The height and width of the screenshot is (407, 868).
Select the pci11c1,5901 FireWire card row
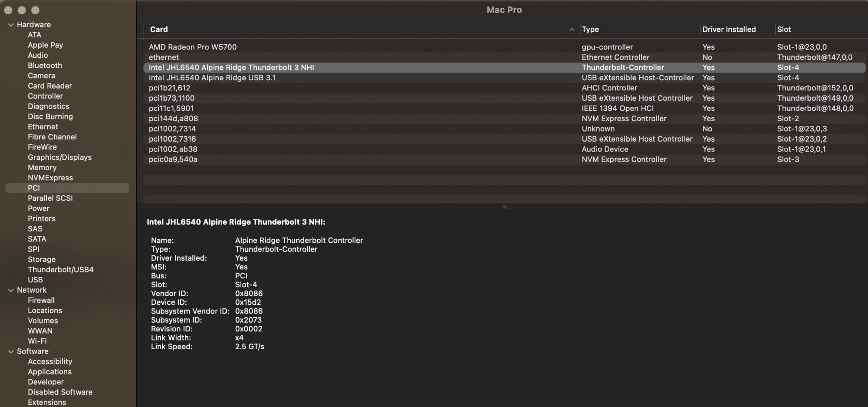pos(504,108)
